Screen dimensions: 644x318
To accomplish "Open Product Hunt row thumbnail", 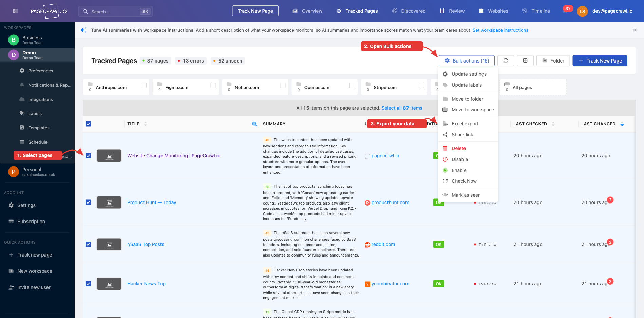I will [x=109, y=202].
